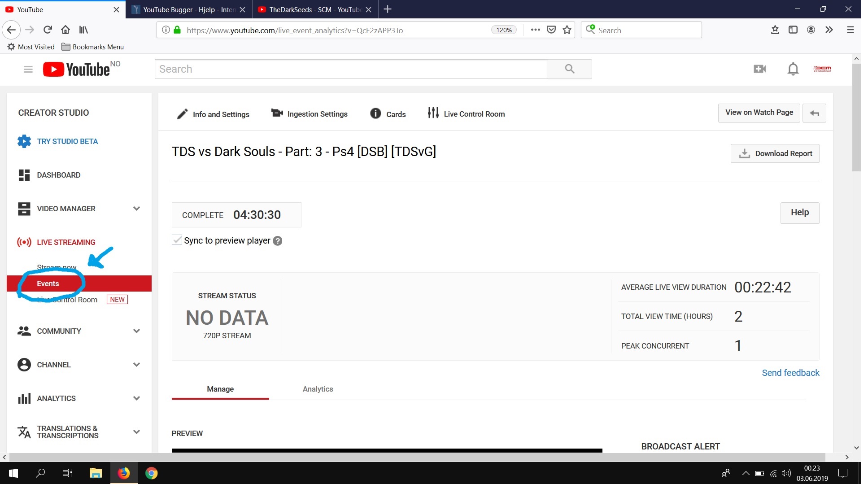The width and height of the screenshot is (868, 484).
Task: Open Windows action center notifications
Action: pos(843,473)
